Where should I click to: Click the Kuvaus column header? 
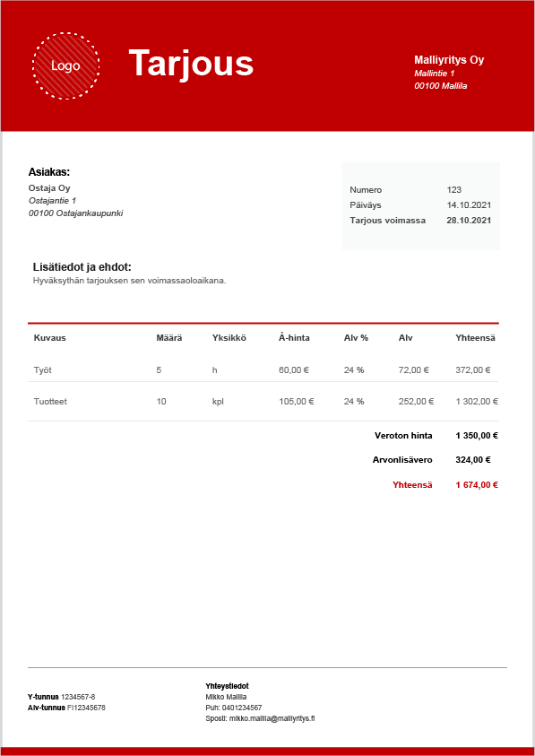click(49, 338)
